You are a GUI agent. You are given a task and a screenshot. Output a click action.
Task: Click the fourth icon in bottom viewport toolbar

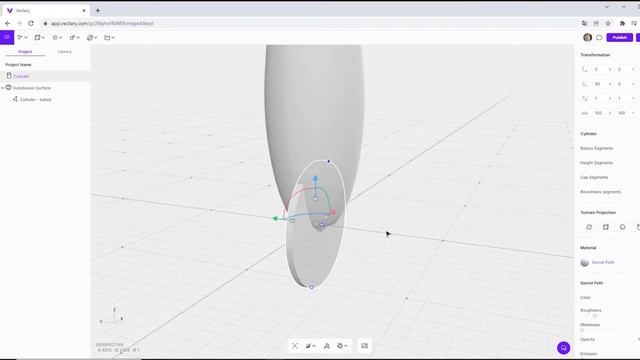[x=340, y=346]
